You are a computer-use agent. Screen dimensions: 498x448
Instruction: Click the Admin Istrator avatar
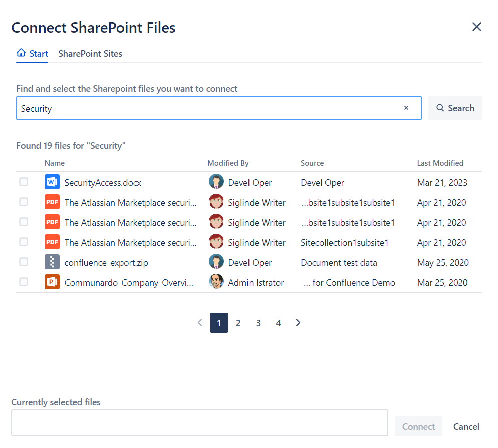(216, 282)
